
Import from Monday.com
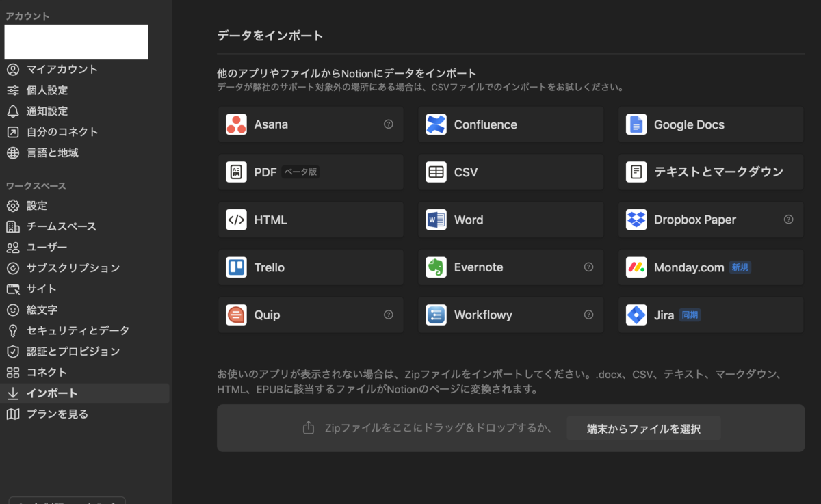(711, 267)
